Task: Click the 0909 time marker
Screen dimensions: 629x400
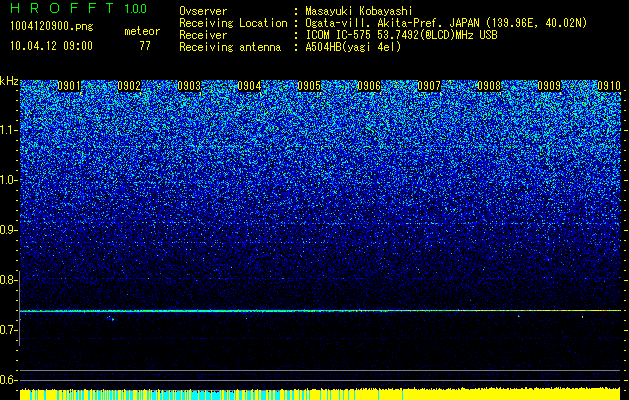Action: (549, 86)
